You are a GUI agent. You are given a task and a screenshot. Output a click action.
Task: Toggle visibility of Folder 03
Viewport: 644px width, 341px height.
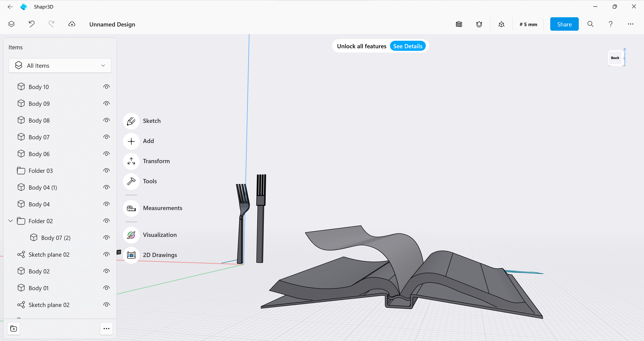click(106, 171)
